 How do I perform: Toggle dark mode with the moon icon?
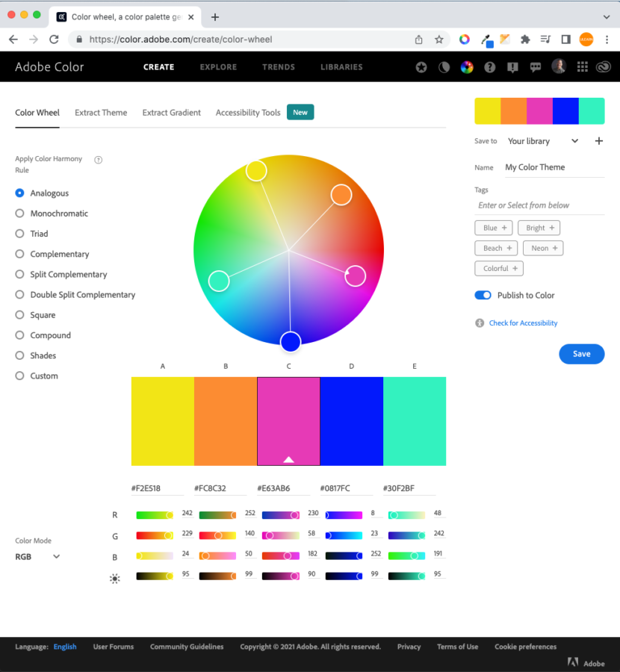pyautogui.click(x=444, y=66)
